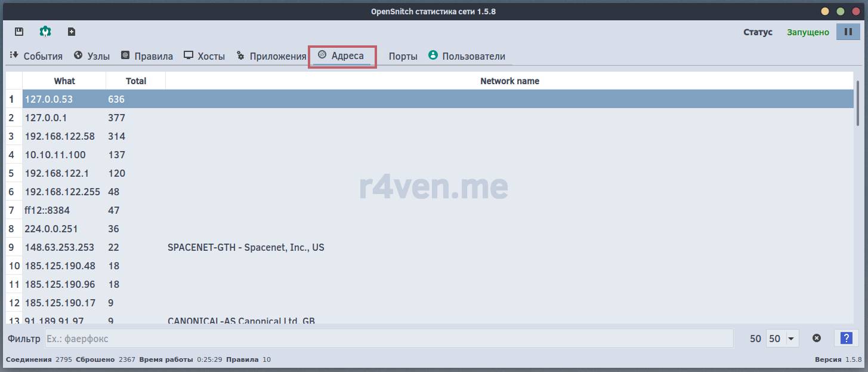Image resolution: width=868 pixels, height=372 pixels.
Task: Sort by the Total column header
Action: pos(136,81)
